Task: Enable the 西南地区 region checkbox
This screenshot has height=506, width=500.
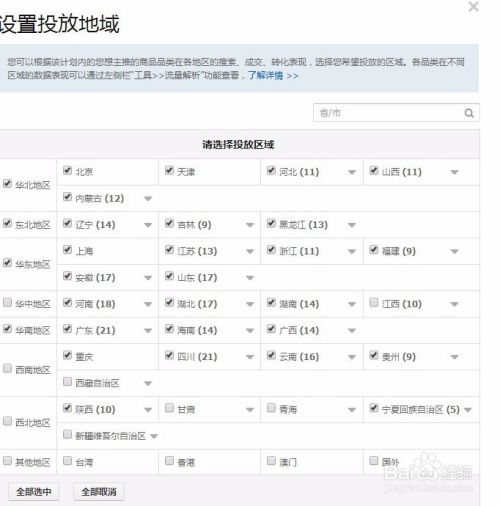Action: [x=7, y=368]
